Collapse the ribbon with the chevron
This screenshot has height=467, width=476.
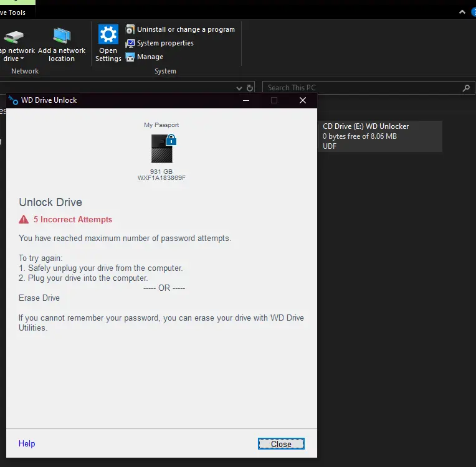pos(462,12)
